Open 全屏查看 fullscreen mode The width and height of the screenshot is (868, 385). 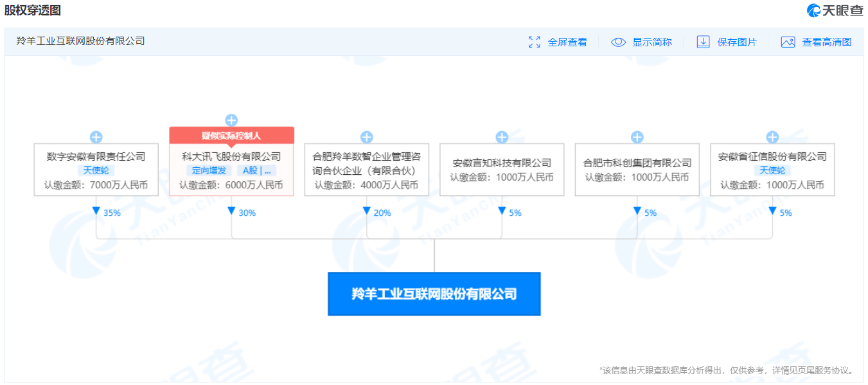[567, 42]
